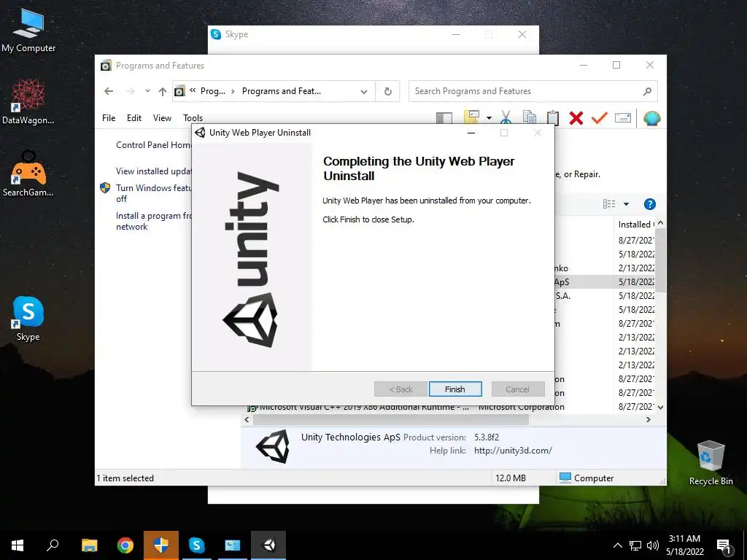Click the Paste clipboard toolbar icon
This screenshot has width=747, height=560.
pos(553,117)
